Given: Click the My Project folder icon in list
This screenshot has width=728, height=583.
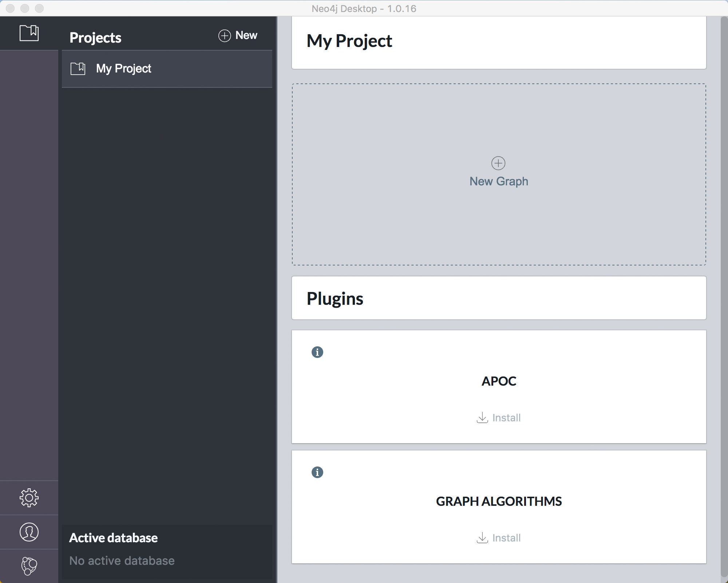Looking at the screenshot, I should (78, 68).
